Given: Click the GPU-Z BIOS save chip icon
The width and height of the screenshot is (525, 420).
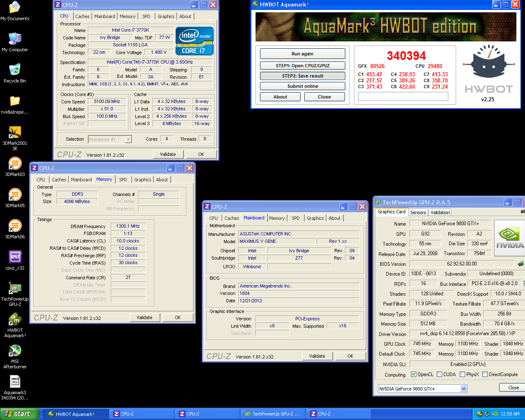Looking at the screenshot, I should tap(521, 263).
